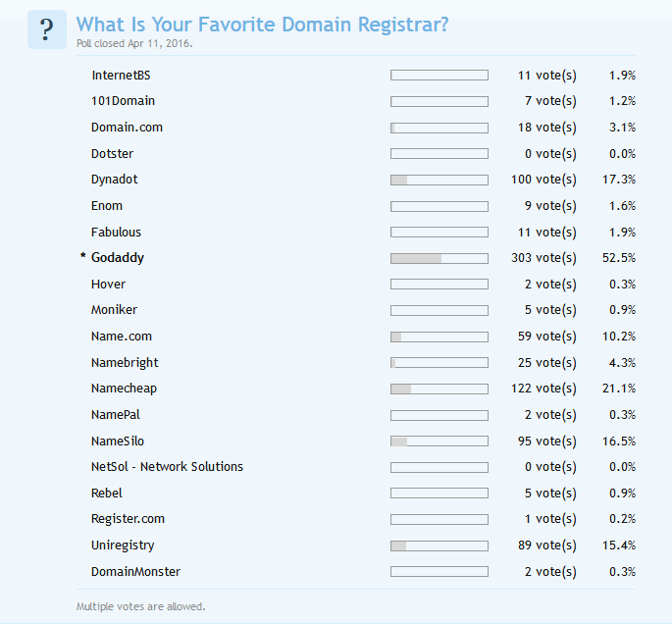Click the Name.com 59 vote(s) count
The height and width of the screenshot is (624, 672).
pyautogui.click(x=546, y=337)
